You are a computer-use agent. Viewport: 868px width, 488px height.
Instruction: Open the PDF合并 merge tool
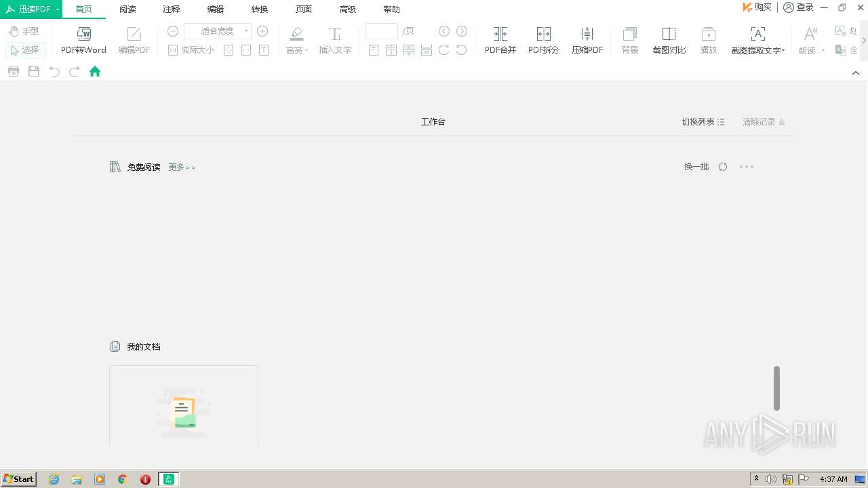click(500, 35)
